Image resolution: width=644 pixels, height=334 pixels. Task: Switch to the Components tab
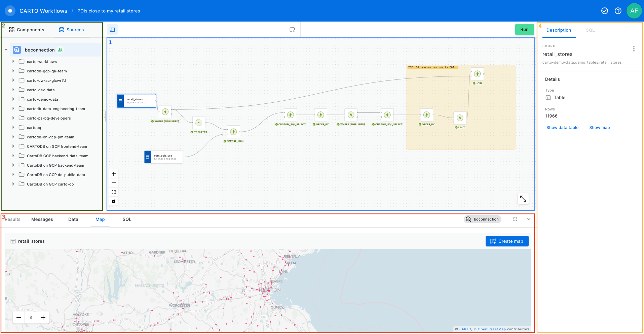click(x=27, y=30)
